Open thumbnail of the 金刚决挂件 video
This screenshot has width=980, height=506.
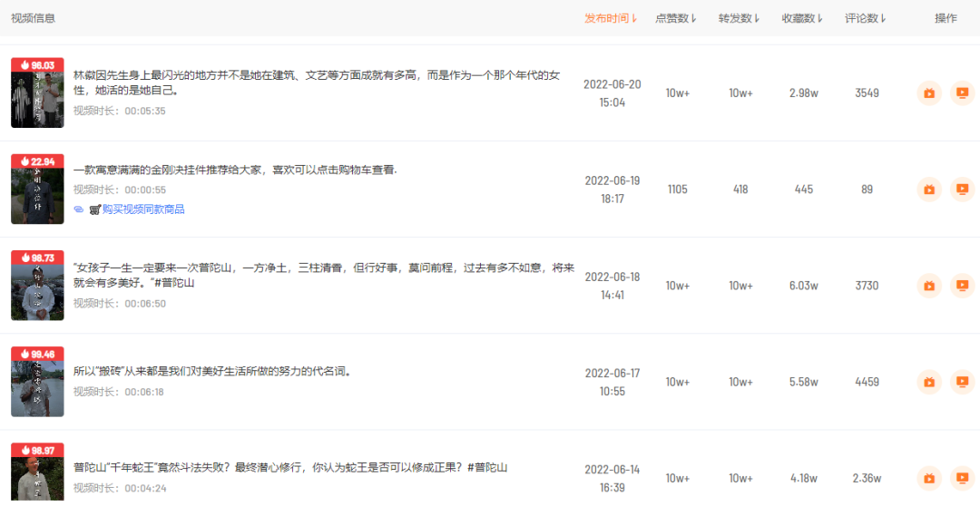pyautogui.click(x=37, y=190)
